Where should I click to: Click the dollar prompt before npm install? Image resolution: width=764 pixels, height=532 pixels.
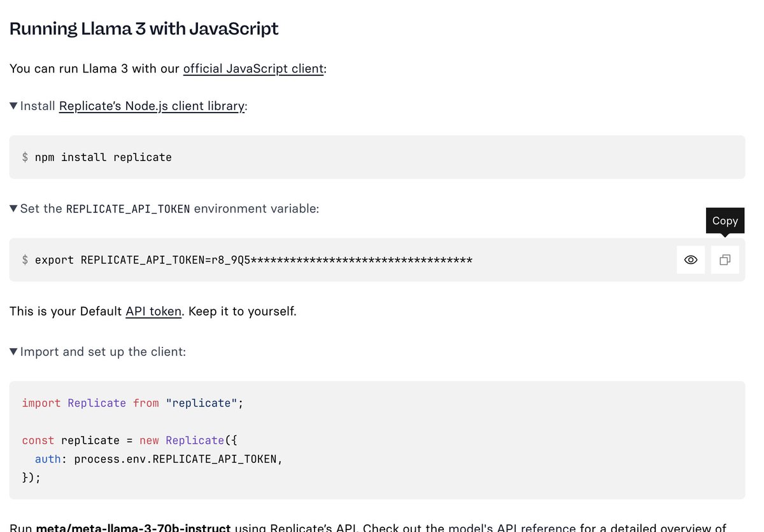(25, 157)
